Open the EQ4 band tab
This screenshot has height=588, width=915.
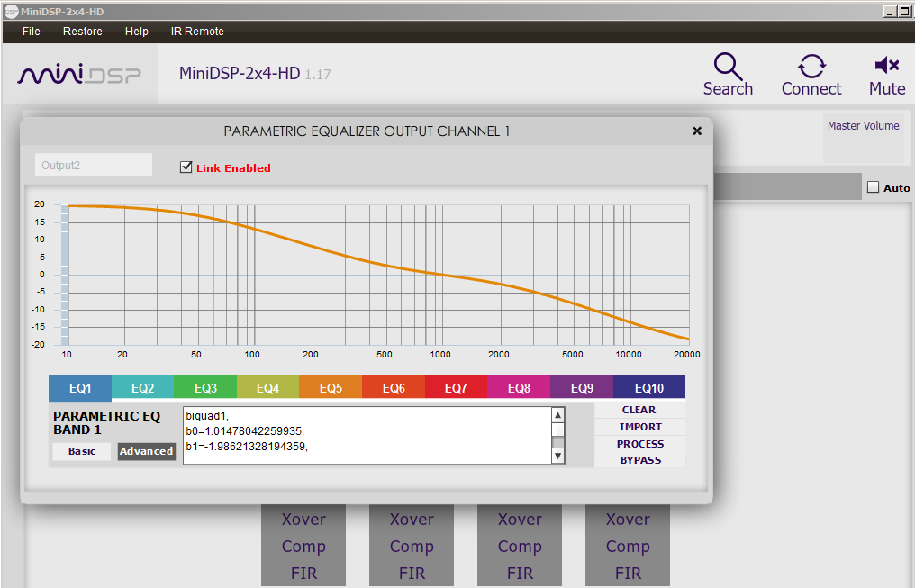point(267,387)
